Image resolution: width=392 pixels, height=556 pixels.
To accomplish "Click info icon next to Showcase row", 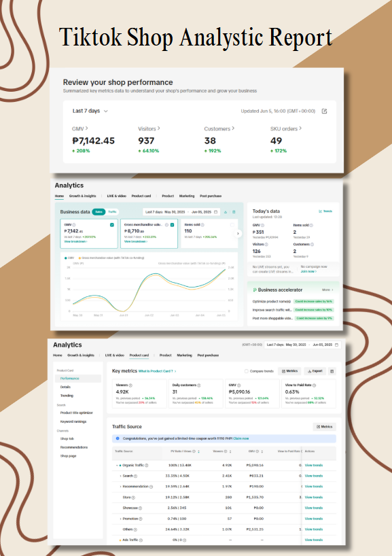I will (x=141, y=508).
